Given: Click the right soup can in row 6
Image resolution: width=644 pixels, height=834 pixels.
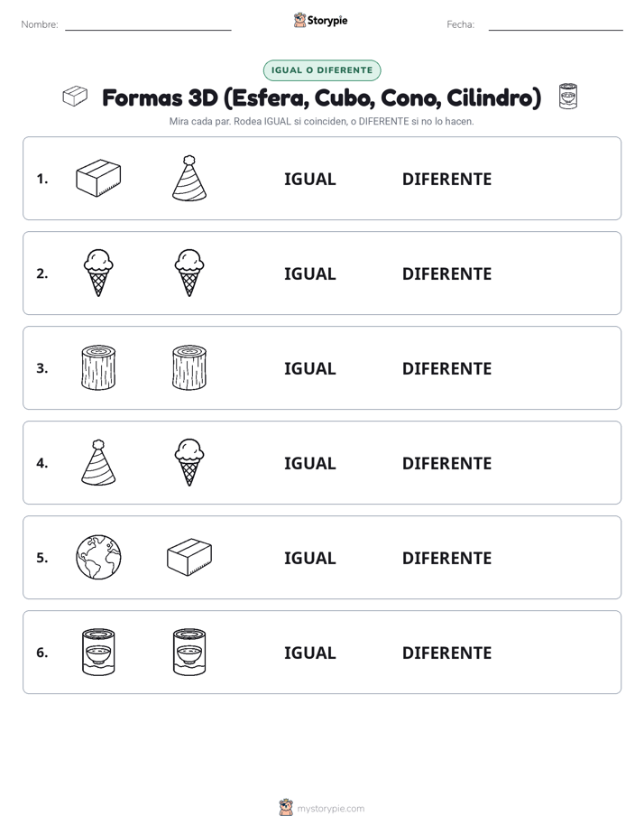Looking at the screenshot, I should pyautogui.click(x=189, y=652).
